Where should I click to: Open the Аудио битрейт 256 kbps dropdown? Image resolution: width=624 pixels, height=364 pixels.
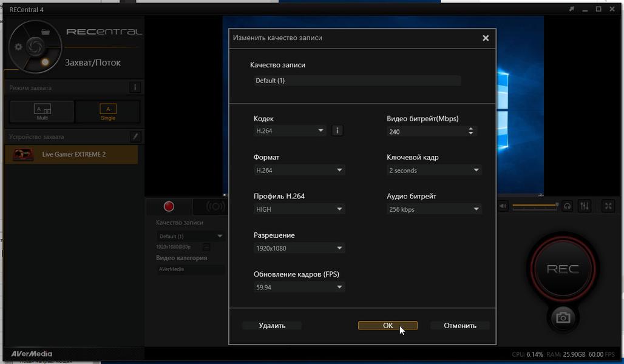coord(434,209)
